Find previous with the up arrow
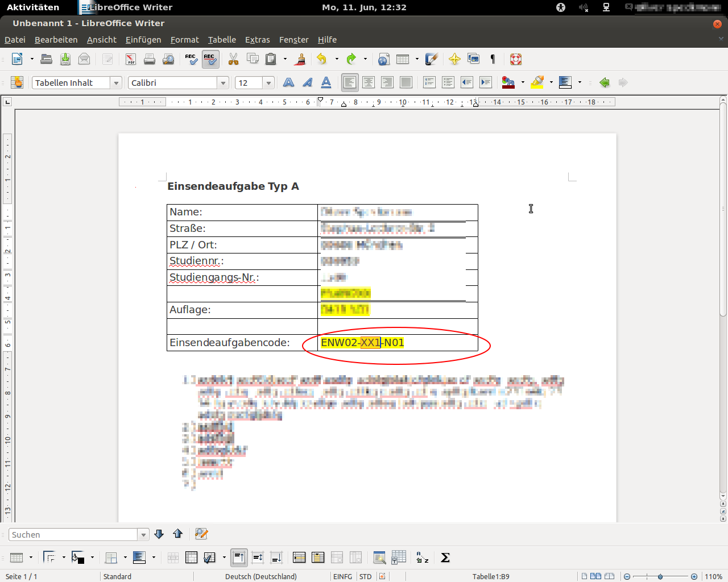 (x=178, y=534)
